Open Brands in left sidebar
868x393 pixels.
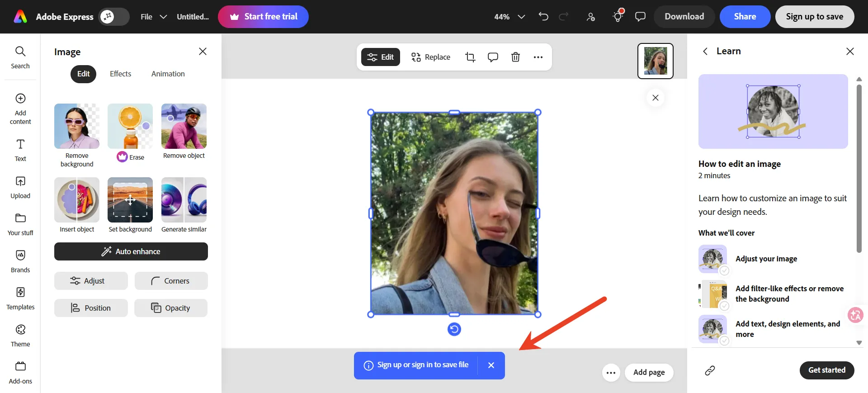tap(20, 262)
